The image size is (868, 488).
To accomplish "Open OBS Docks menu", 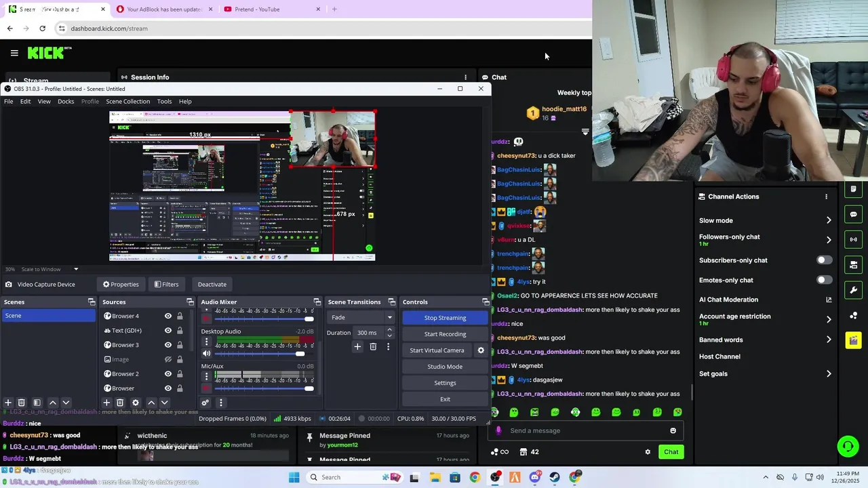I will tap(66, 101).
